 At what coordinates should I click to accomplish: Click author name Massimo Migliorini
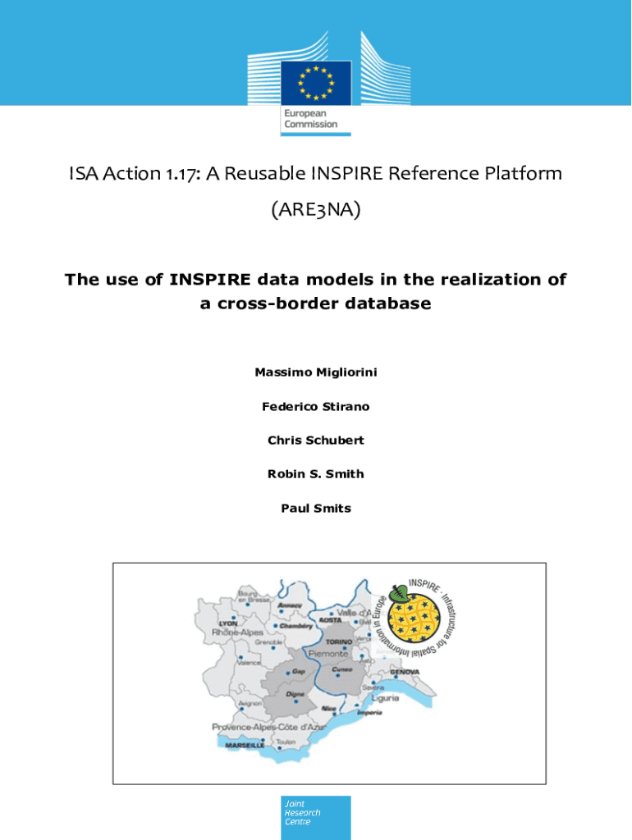coord(315,372)
